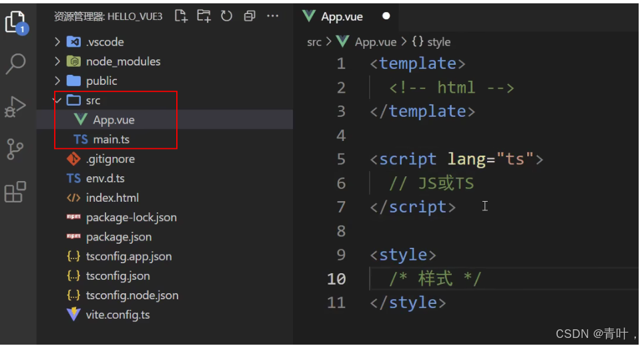Click the Vue icon beside App.vue in tree
This screenshot has width=644, height=346.
[x=81, y=120]
